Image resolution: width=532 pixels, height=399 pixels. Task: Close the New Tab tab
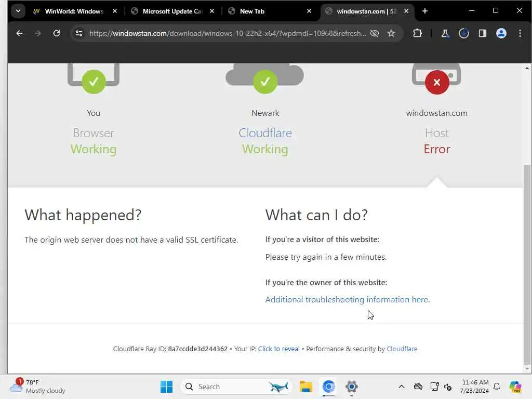[309, 11]
